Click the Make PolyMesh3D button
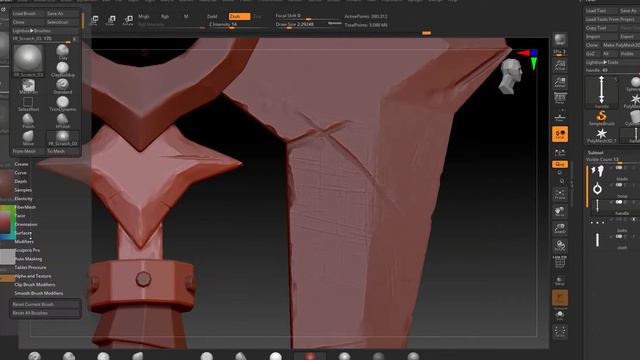640x360 pixels. 621,45
